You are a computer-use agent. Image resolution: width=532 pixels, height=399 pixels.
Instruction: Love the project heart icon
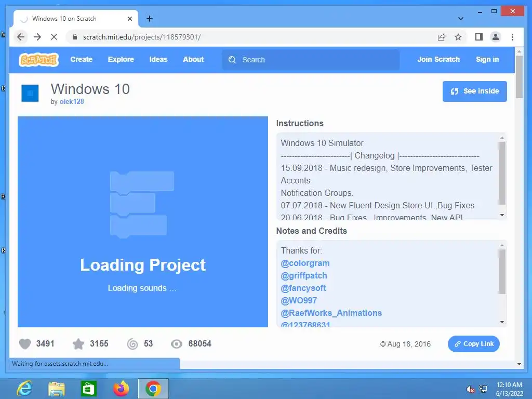click(25, 344)
